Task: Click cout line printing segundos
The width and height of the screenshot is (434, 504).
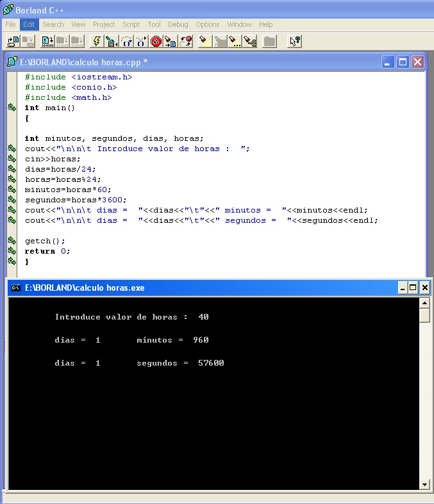Action: point(201,220)
